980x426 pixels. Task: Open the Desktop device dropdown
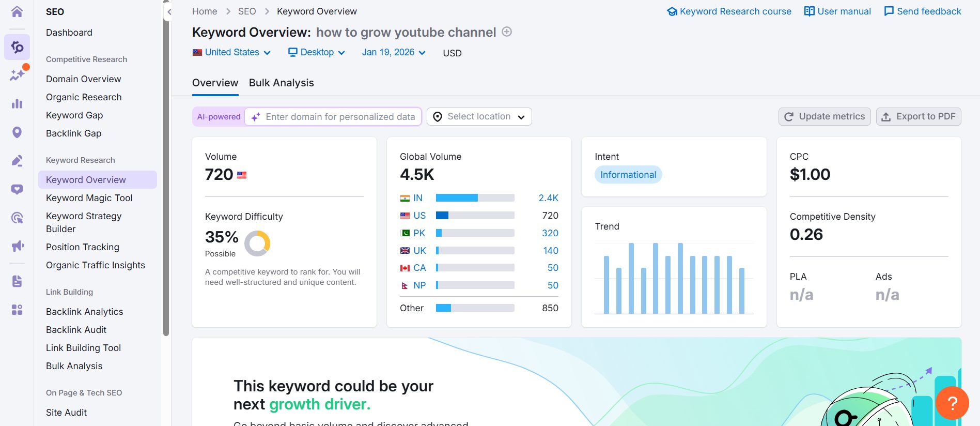click(316, 52)
